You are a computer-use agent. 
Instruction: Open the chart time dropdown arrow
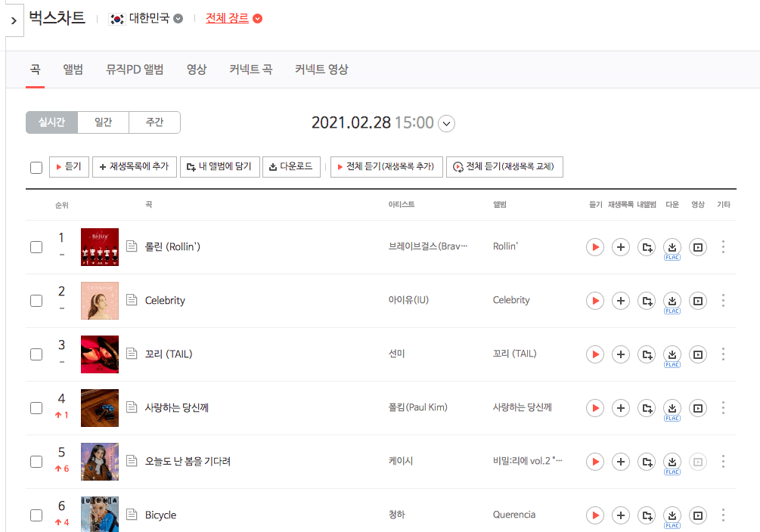tap(446, 123)
